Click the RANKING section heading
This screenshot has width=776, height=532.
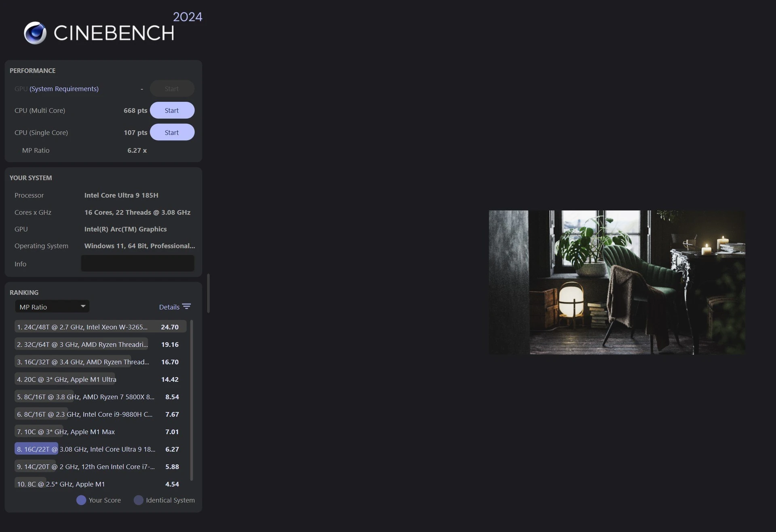pos(24,292)
